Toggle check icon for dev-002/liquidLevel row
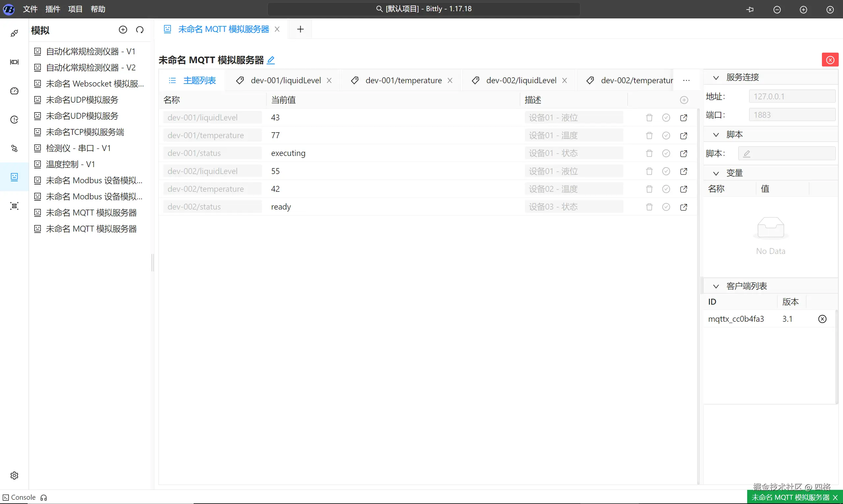The image size is (843, 504). pyautogui.click(x=666, y=171)
